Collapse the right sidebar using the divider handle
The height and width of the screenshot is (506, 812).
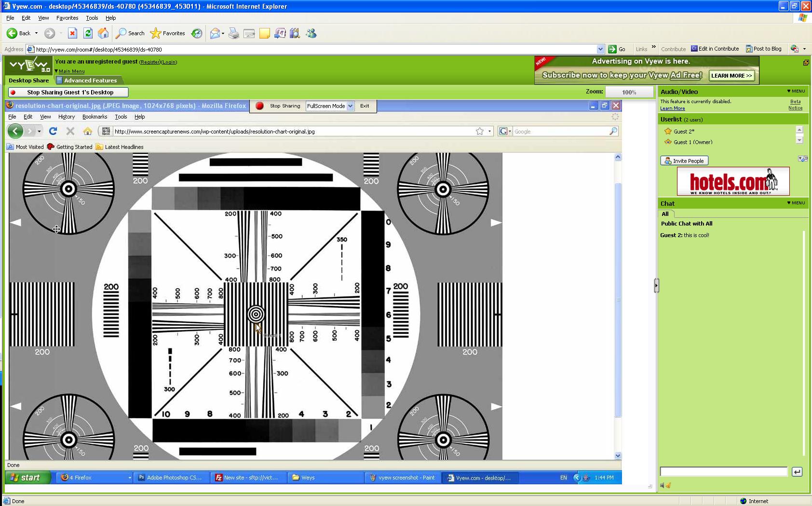(x=656, y=286)
